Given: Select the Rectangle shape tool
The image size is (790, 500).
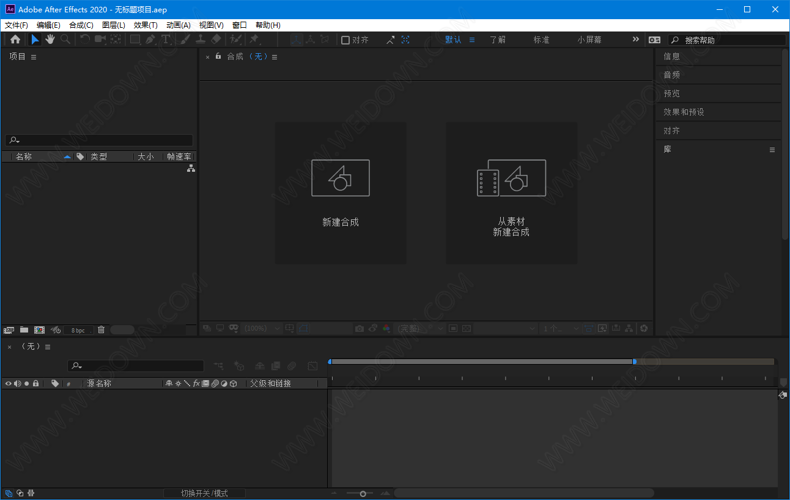Looking at the screenshot, I should coord(135,39).
